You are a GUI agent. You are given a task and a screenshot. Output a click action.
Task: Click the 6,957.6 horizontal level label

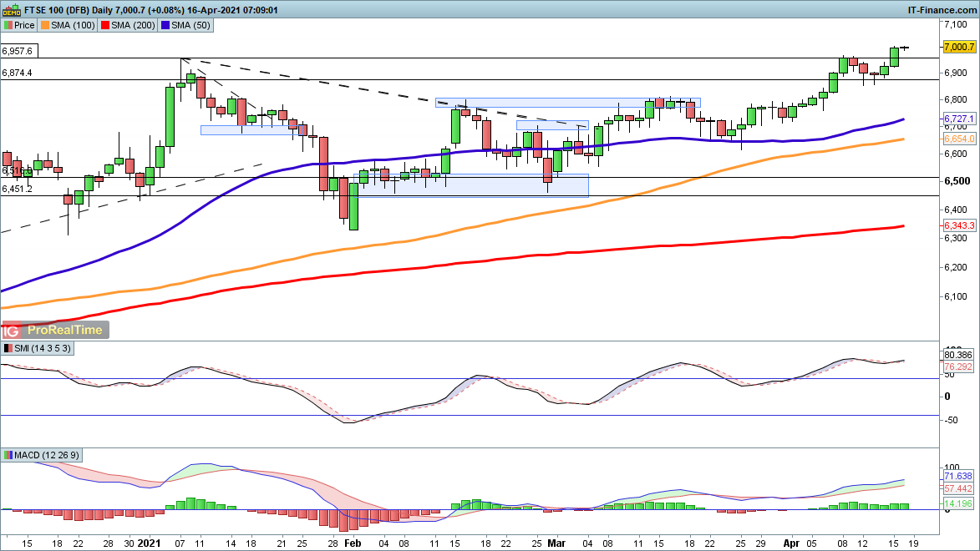(x=18, y=51)
